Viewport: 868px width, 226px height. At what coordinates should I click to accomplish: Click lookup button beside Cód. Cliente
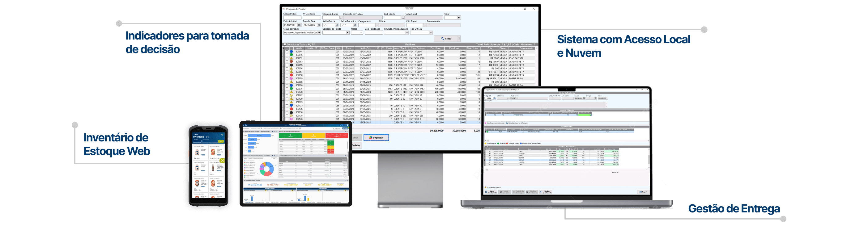(x=403, y=18)
